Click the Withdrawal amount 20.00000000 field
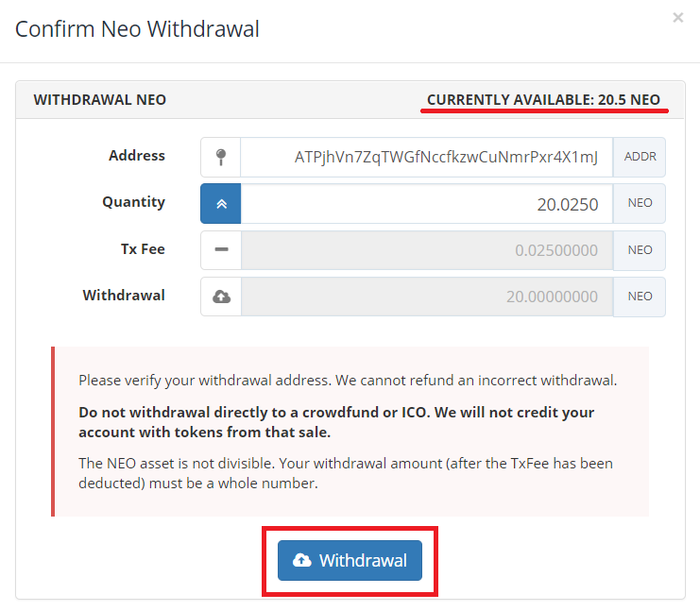Screen dimensions: 700x611 point(427,297)
